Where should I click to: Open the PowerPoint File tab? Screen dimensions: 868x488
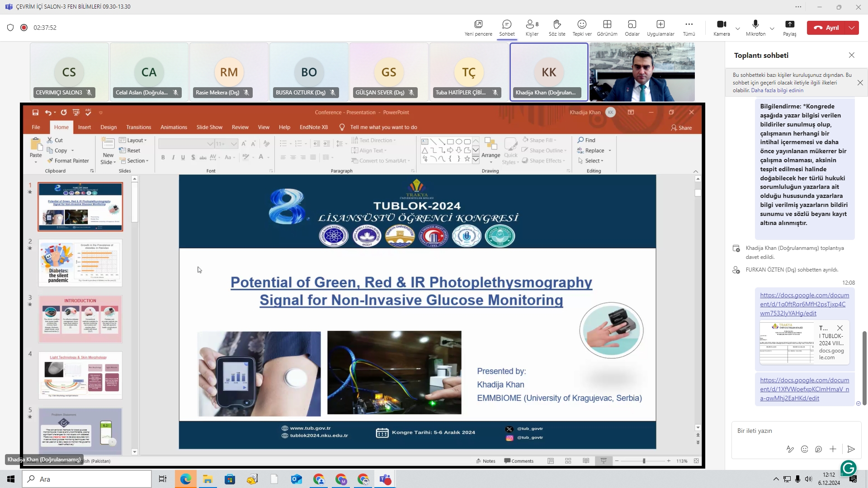36,127
